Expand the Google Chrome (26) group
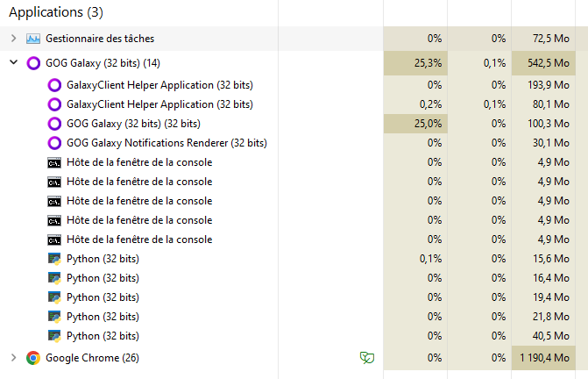The height and width of the screenshot is (379, 588). tap(13, 358)
